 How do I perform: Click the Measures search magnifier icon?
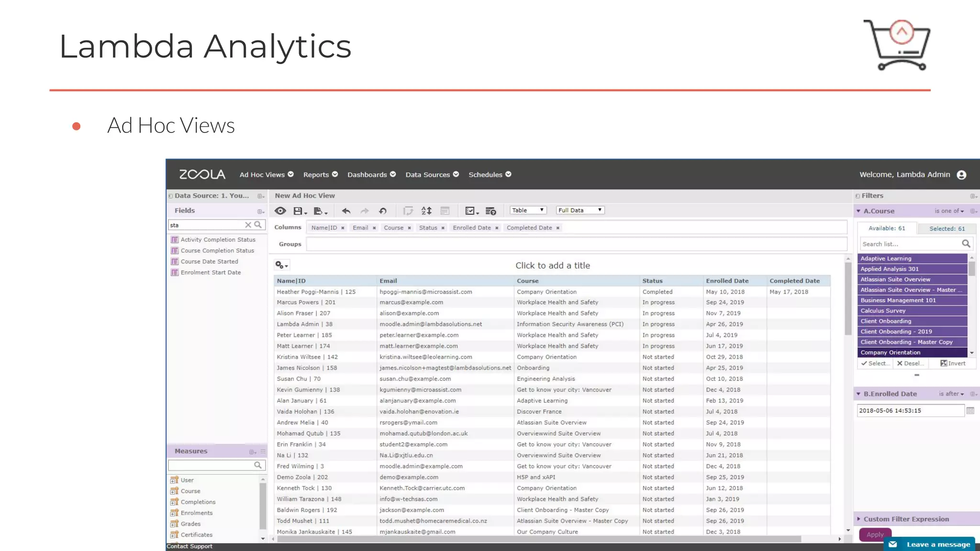coord(258,465)
